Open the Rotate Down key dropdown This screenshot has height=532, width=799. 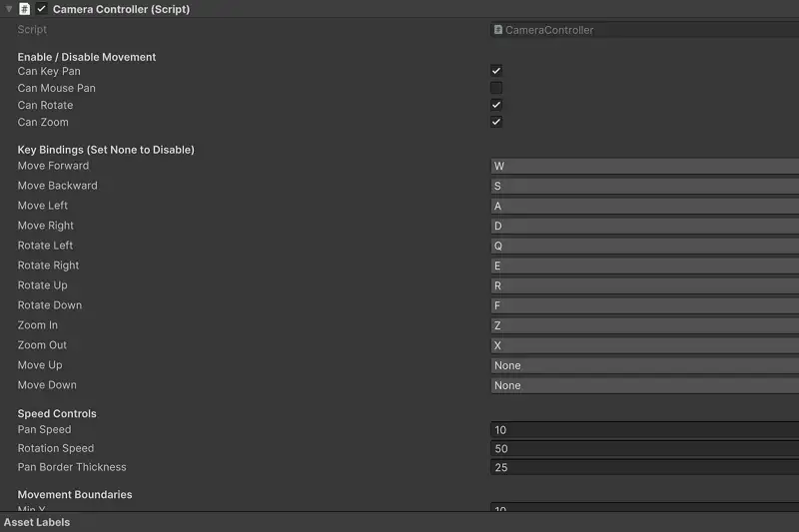[644, 305]
